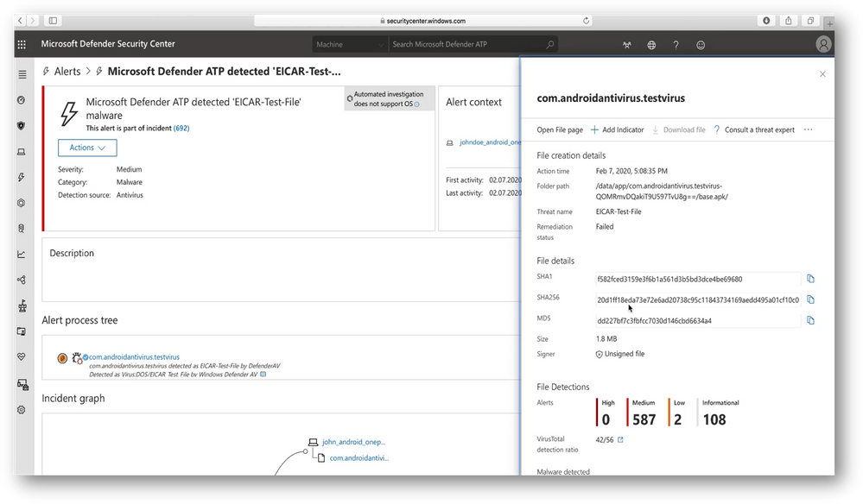The image size is (863, 504).
Task: Open the app launcher waffle icon
Action: pyautogui.click(x=21, y=44)
